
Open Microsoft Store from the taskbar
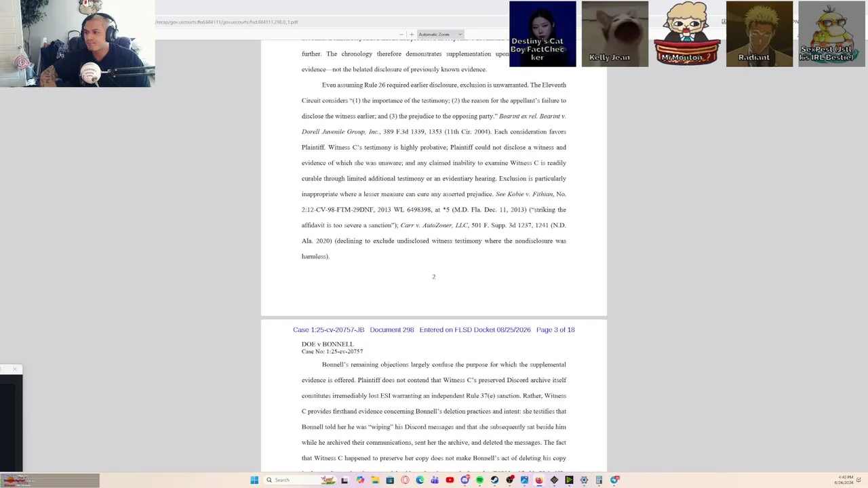(x=390, y=480)
